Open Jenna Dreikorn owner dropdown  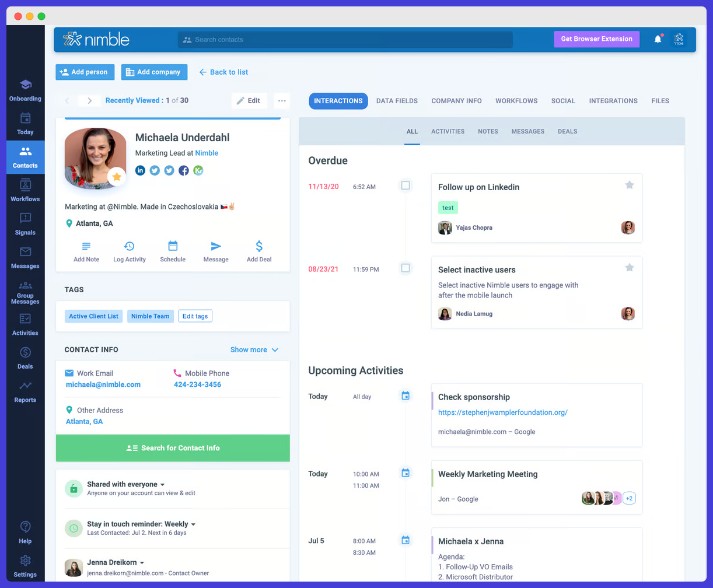[x=116, y=562]
